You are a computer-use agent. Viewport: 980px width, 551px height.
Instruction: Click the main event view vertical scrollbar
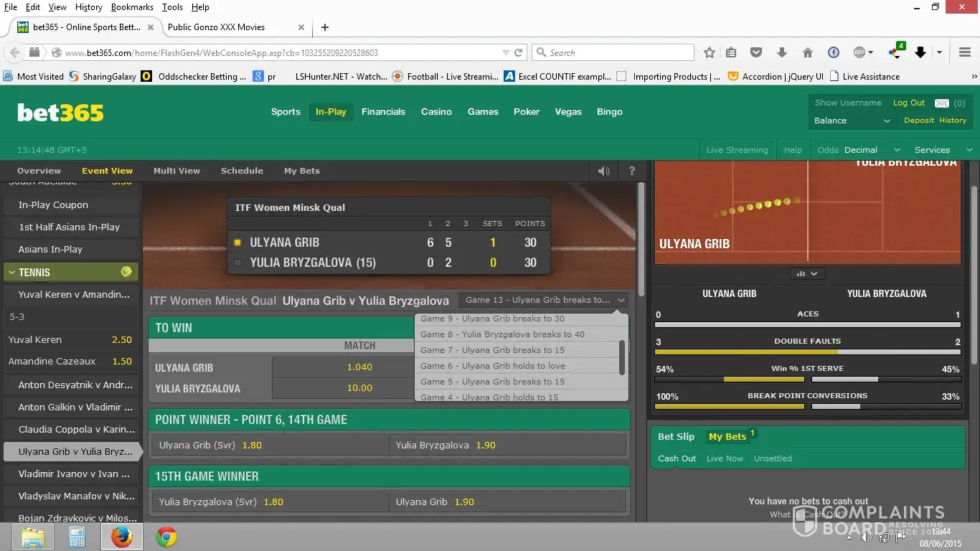(641, 239)
